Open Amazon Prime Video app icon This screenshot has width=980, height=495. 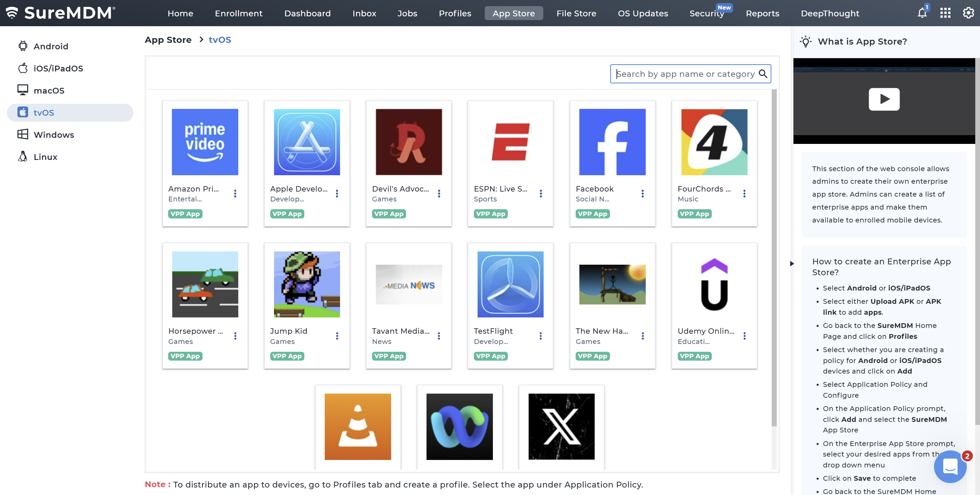pyautogui.click(x=205, y=142)
